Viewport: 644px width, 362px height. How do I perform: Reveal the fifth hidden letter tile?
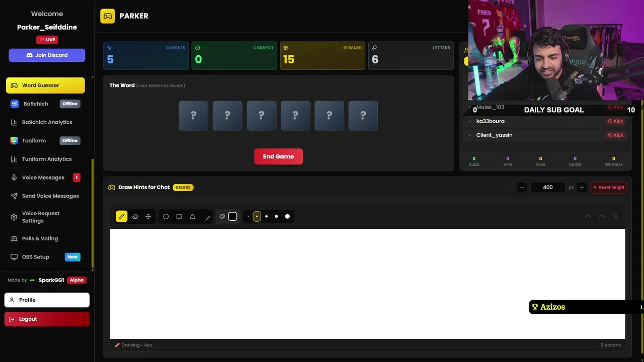[x=329, y=116]
